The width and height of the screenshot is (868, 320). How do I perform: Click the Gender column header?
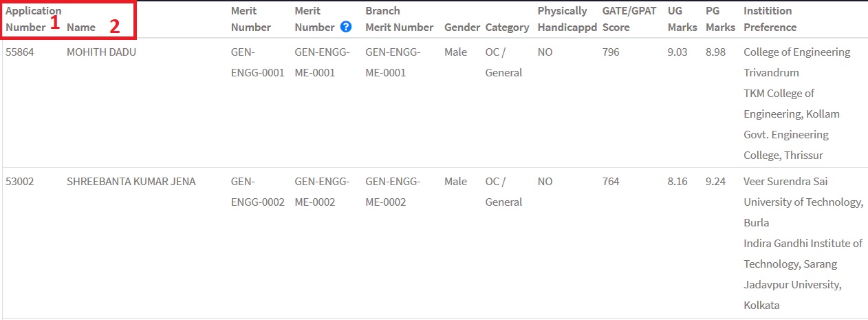462,28
